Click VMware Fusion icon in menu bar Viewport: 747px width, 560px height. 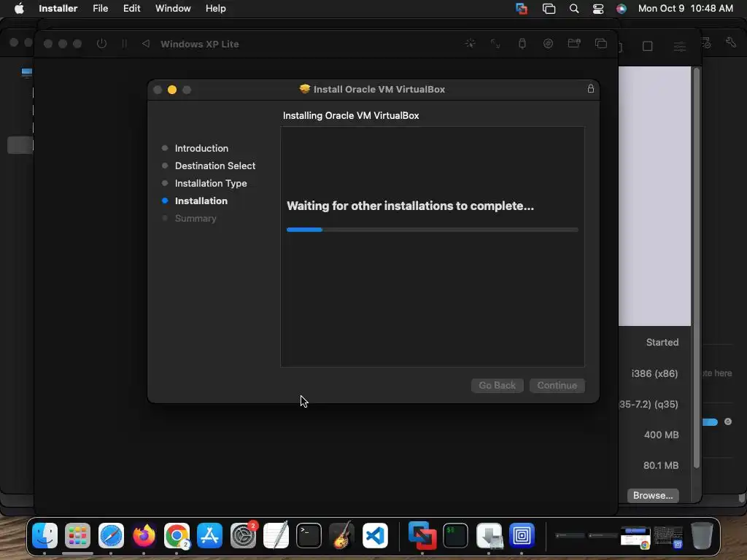tap(522, 9)
